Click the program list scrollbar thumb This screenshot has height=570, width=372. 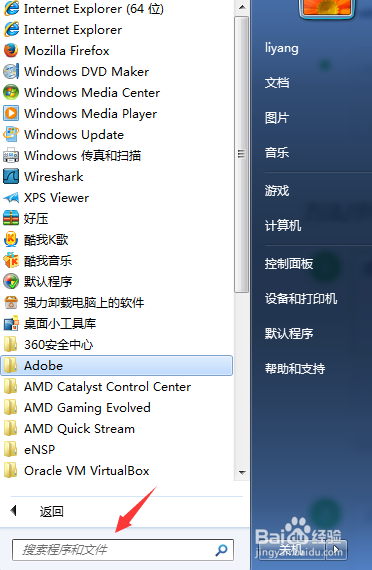pyautogui.click(x=241, y=154)
